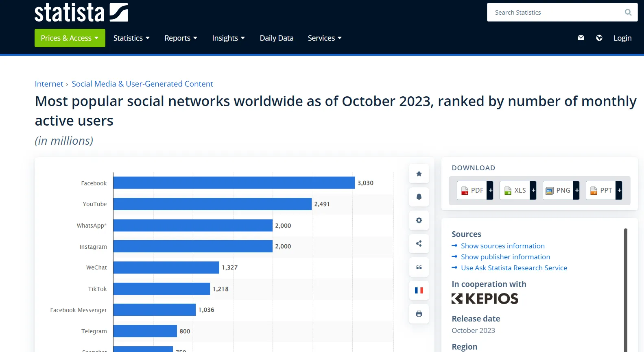644x352 pixels.
Task: Click the Facebook bar in chart
Action: (234, 183)
